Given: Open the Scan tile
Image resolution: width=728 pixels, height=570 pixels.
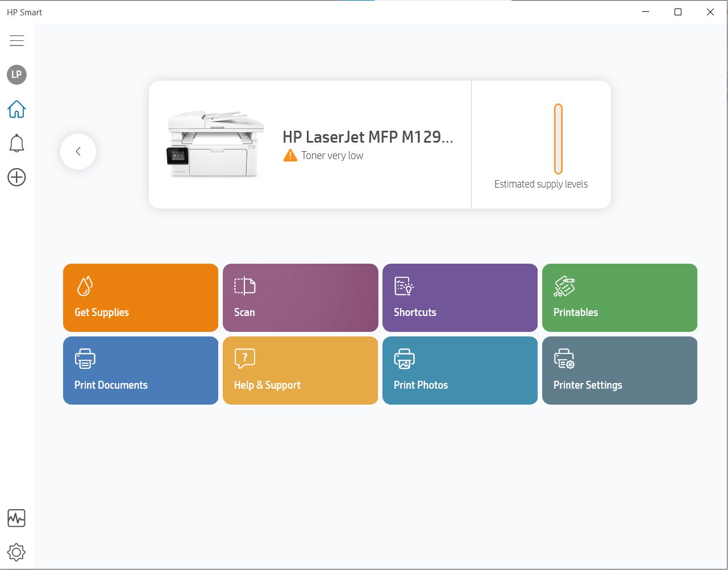Looking at the screenshot, I should 300,298.
